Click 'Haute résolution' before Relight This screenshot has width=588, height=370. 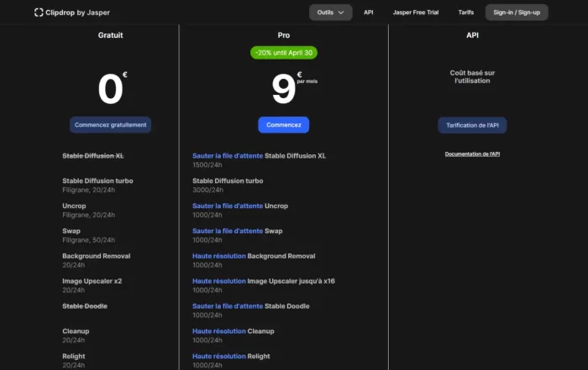219,357
